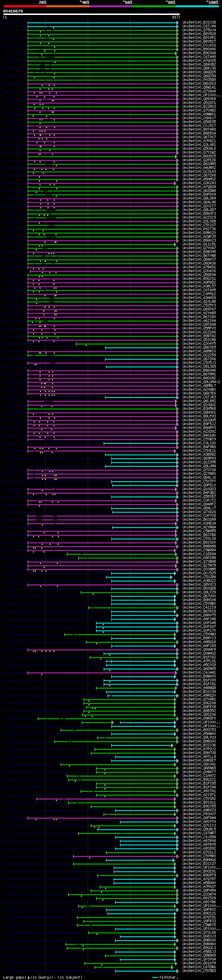Select hit UniRef100_B8YM28

click(199, 34)
